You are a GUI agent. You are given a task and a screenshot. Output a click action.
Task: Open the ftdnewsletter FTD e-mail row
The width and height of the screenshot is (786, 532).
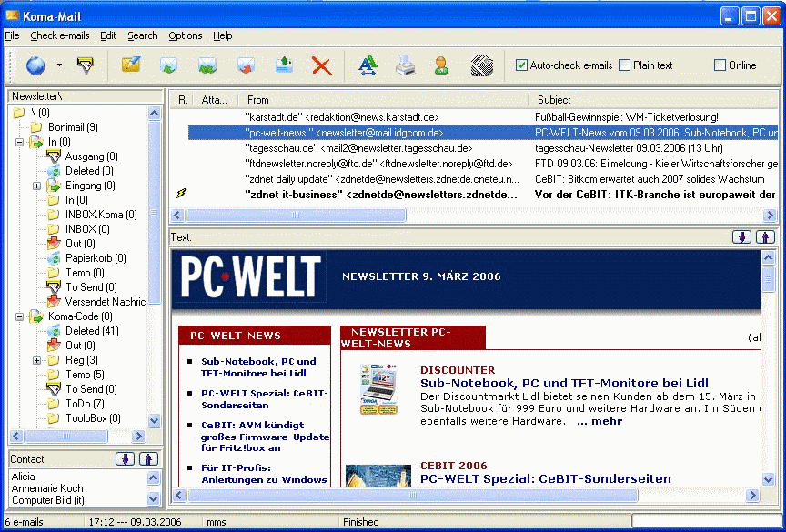pos(474,164)
